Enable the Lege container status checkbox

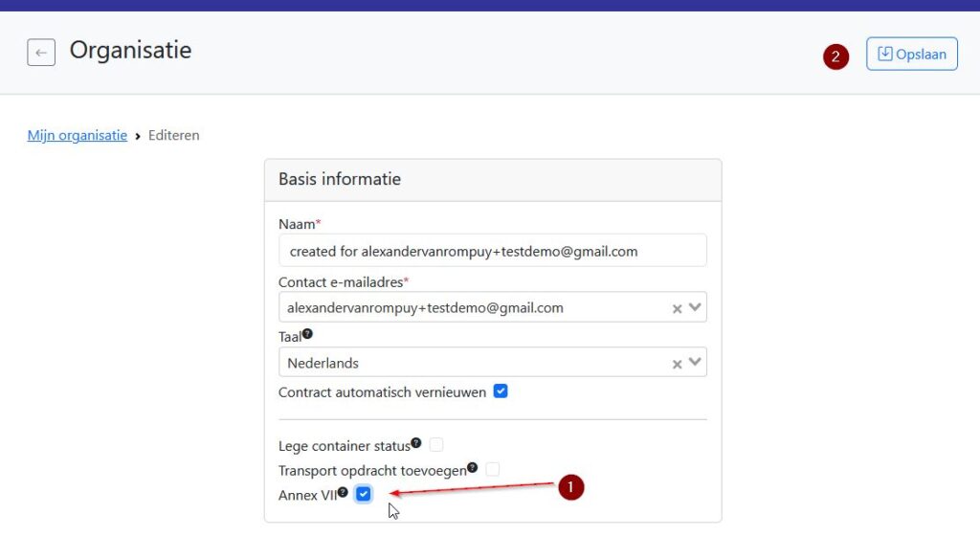click(x=436, y=445)
